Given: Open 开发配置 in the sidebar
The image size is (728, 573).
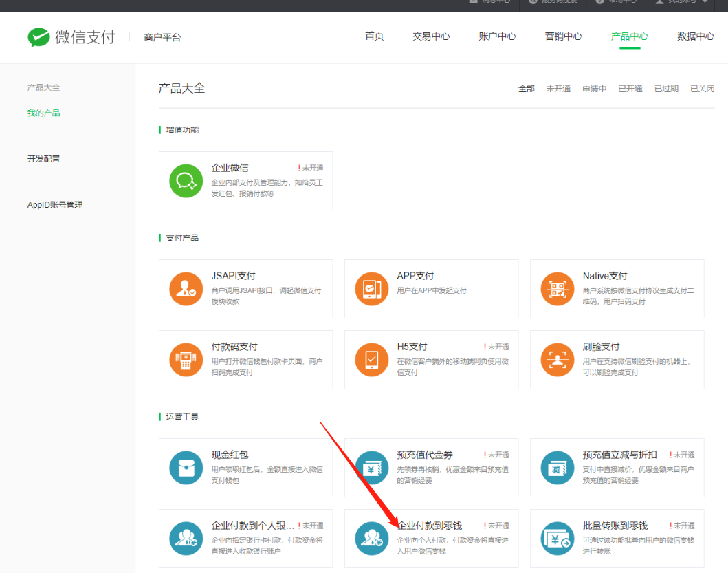Looking at the screenshot, I should (43, 159).
